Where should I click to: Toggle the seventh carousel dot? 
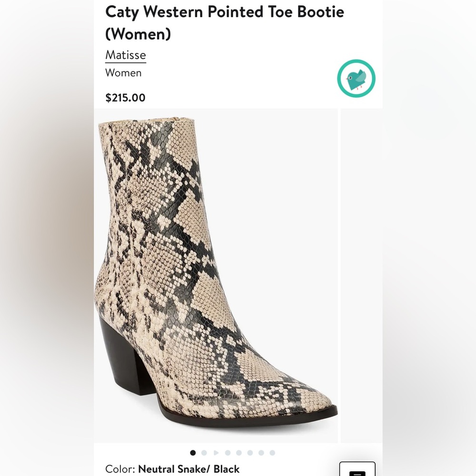pos(262,452)
